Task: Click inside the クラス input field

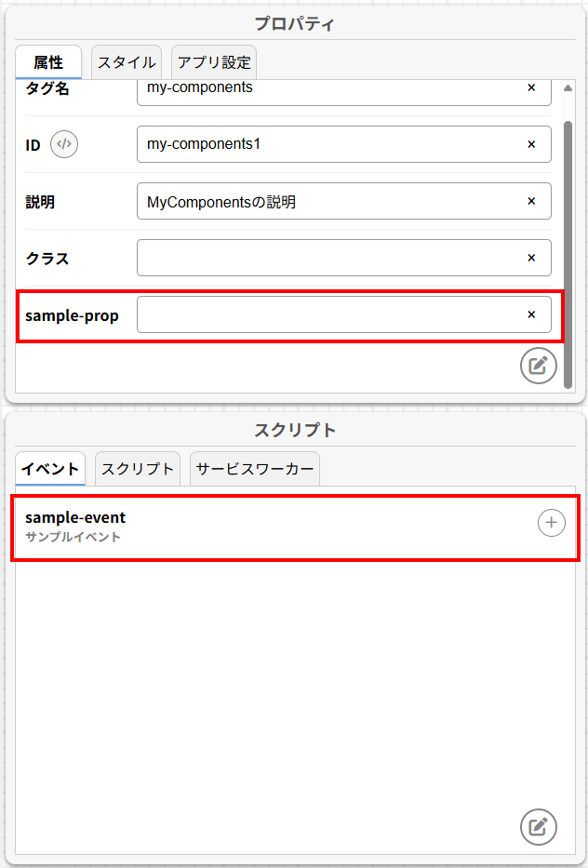Action: pyautogui.click(x=326, y=258)
